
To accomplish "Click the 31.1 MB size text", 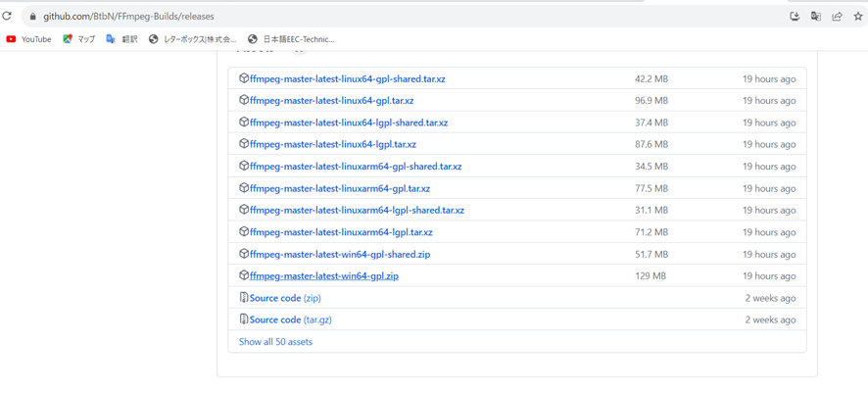I will tap(651, 211).
